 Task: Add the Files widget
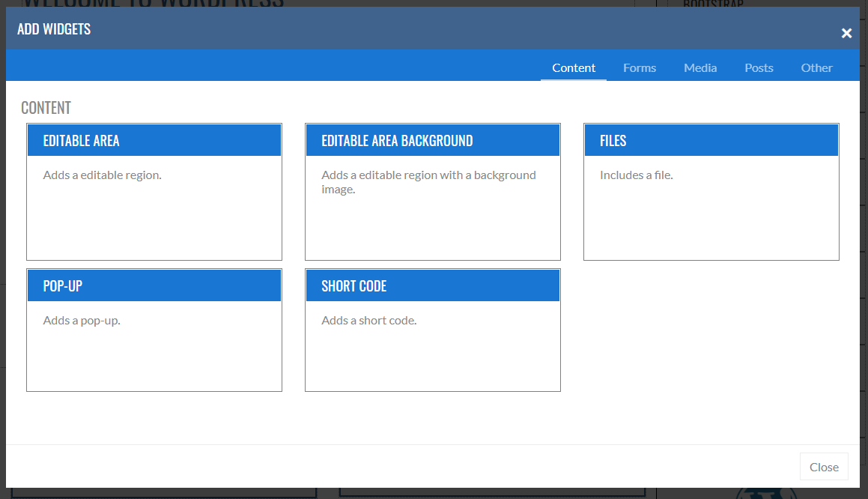tap(711, 192)
